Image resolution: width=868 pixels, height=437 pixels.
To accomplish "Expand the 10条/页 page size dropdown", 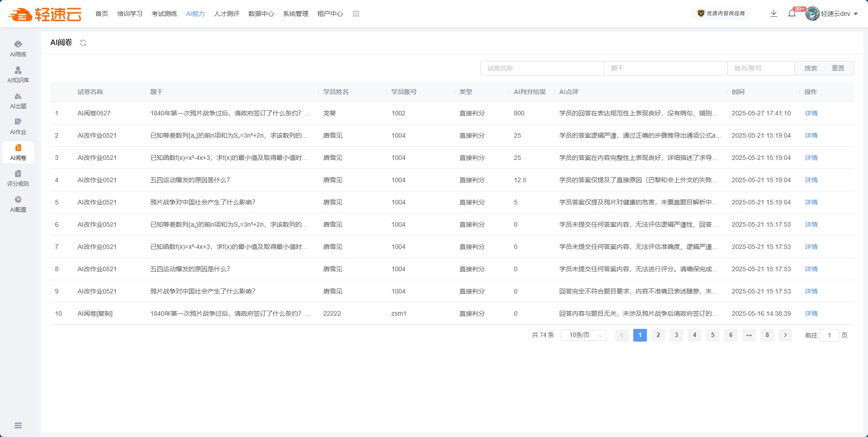I will coord(583,335).
